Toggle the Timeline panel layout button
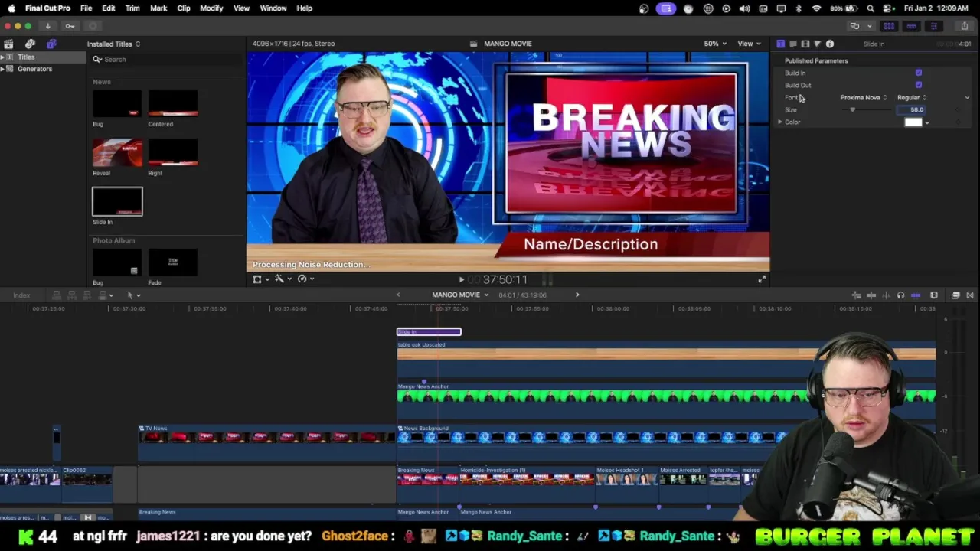 [x=911, y=26]
